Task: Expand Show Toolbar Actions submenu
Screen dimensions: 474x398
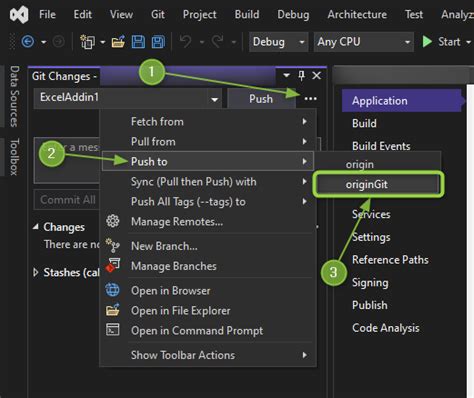Action: [208, 355]
